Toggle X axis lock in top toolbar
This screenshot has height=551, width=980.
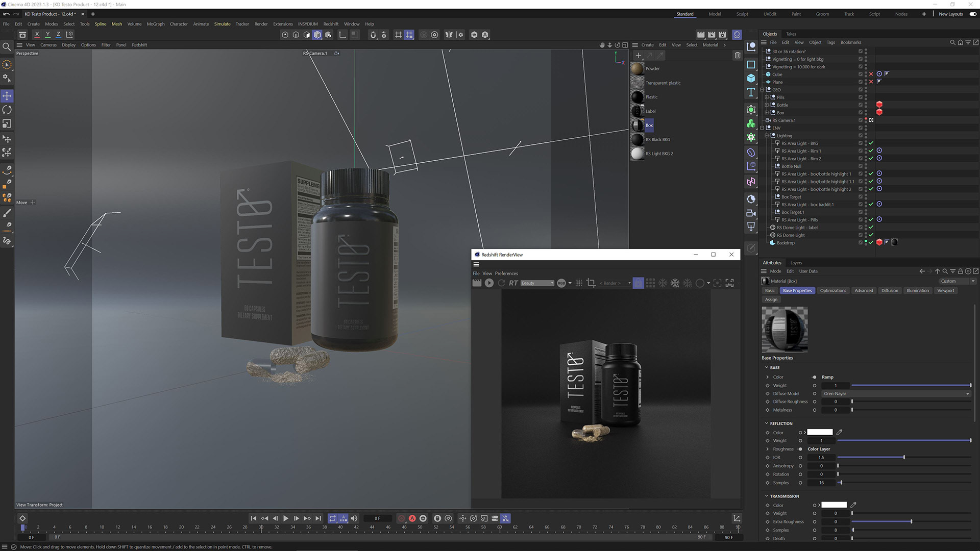(37, 35)
